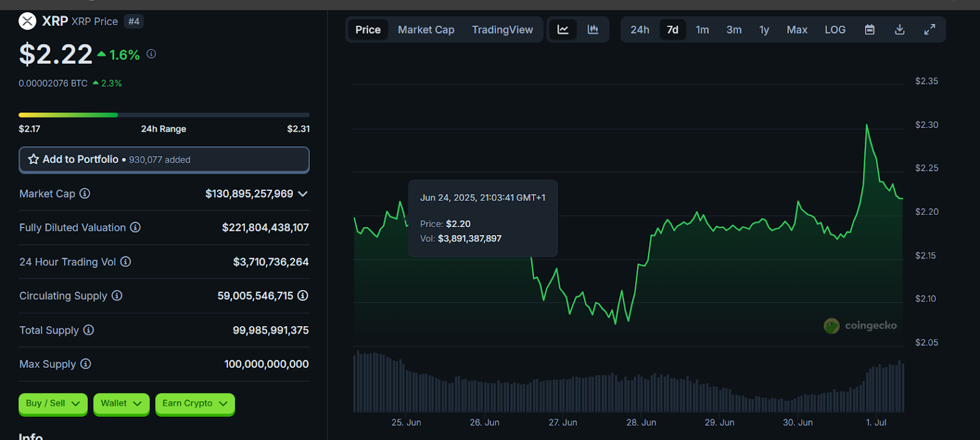Image resolution: width=980 pixels, height=440 pixels.
Task: Select the Market Cap chart tab
Action: [x=426, y=29]
